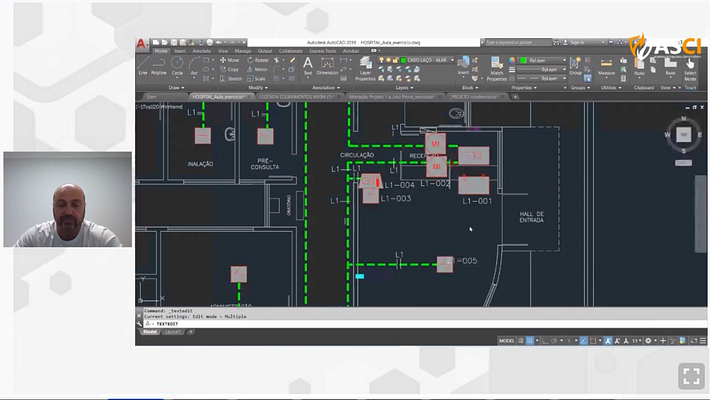Click the Match Properties tool

[x=497, y=69]
